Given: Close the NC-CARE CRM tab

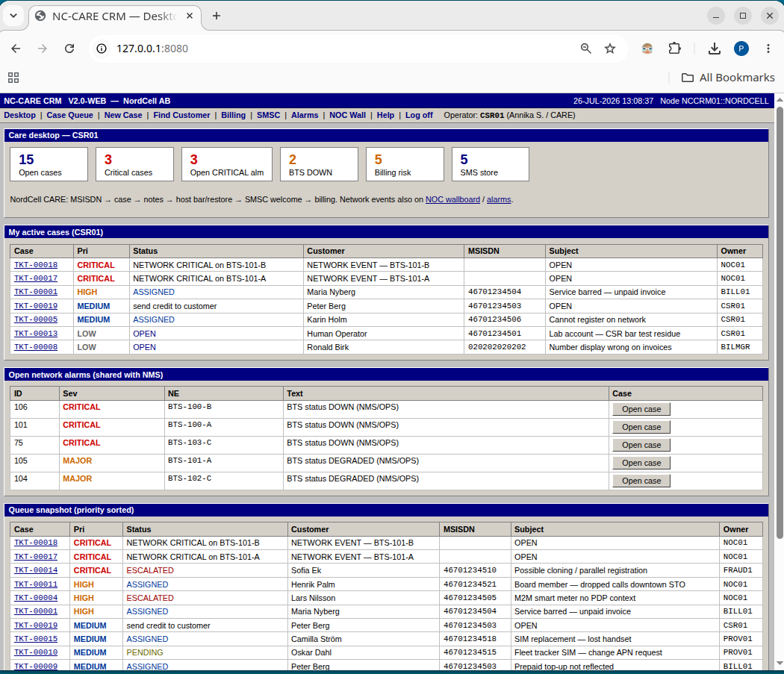Looking at the screenshot, I should tap(190, 16).
